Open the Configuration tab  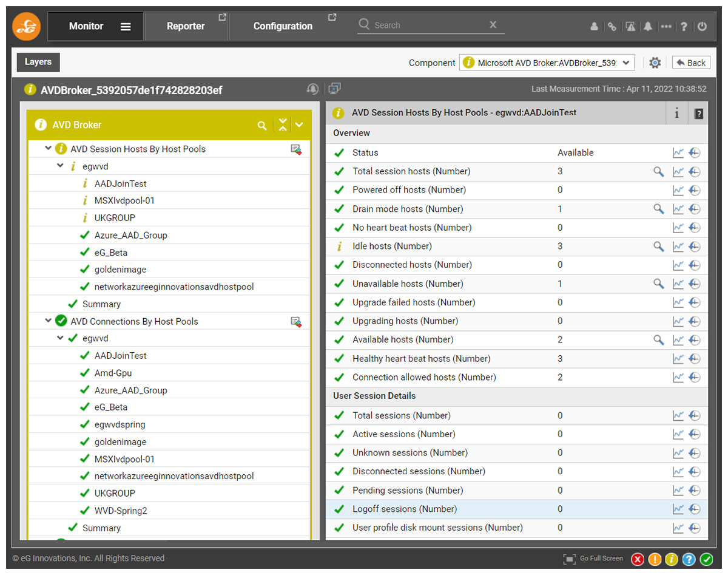(x=283, y=26)
